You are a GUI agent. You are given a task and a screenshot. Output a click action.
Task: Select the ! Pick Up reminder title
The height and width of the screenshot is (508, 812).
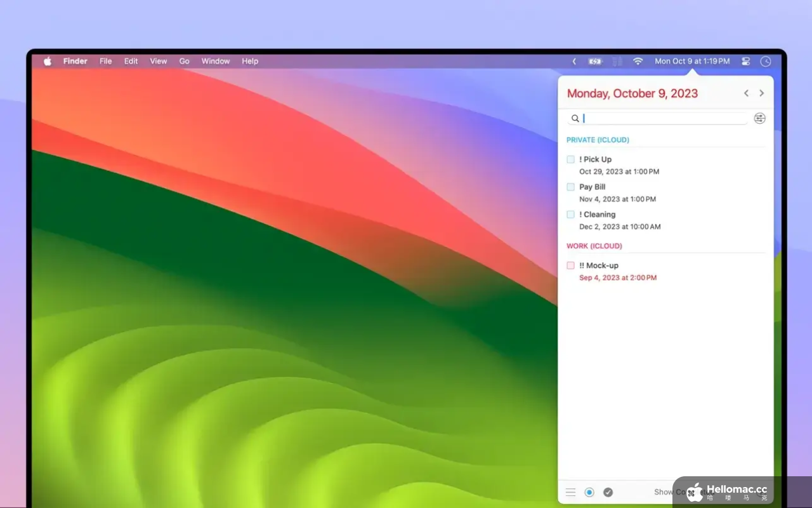click(596, 159)
